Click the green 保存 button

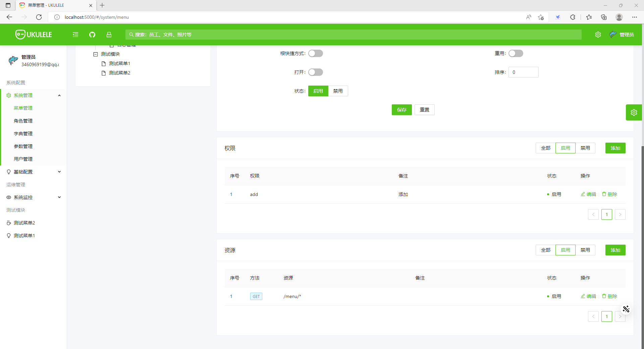401,110
